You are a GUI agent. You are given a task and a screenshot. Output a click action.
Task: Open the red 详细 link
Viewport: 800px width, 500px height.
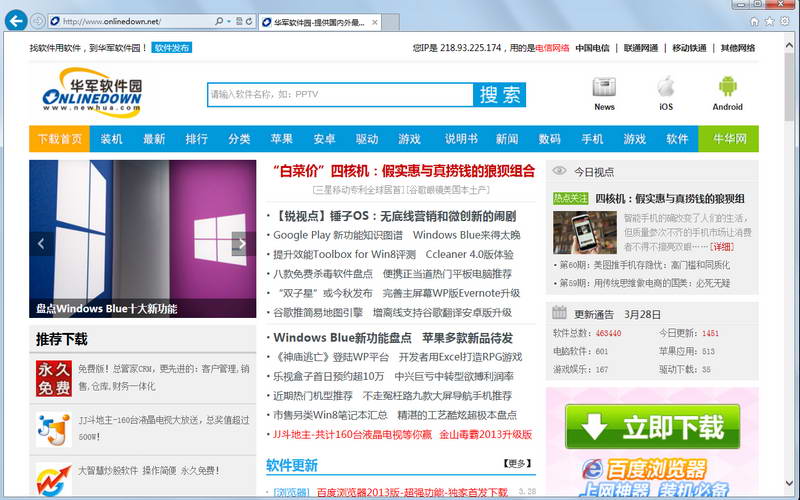[x=722, y=247]
